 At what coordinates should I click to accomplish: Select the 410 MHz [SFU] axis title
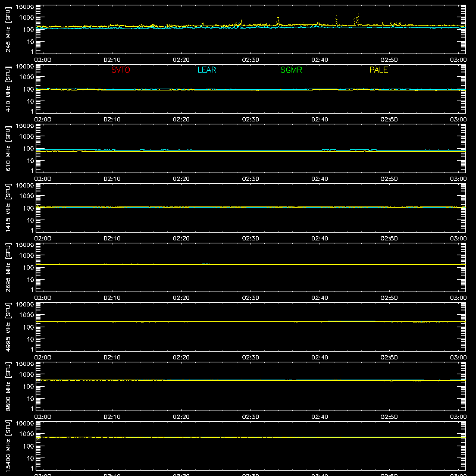pos(8,89)
